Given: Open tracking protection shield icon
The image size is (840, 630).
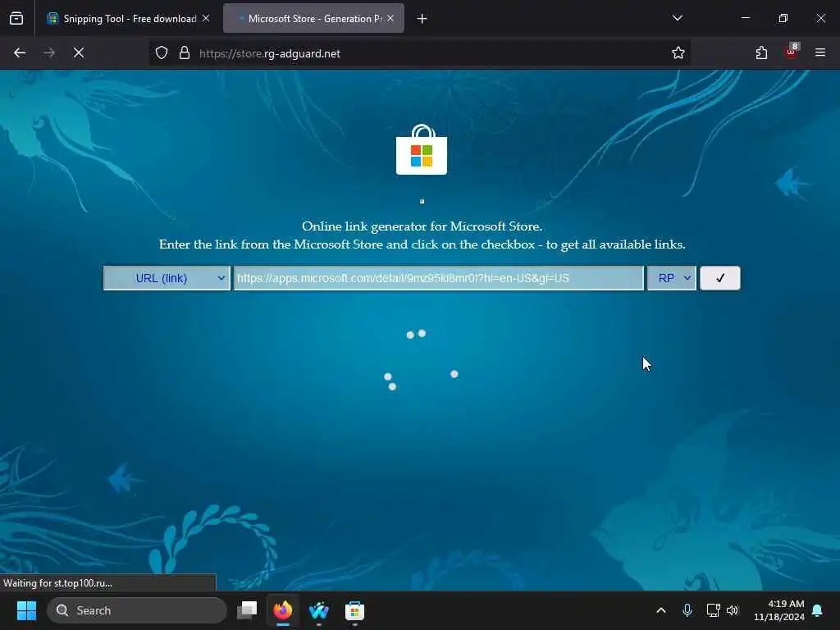Looking at the screenshot, I should (x=162, y=53).
